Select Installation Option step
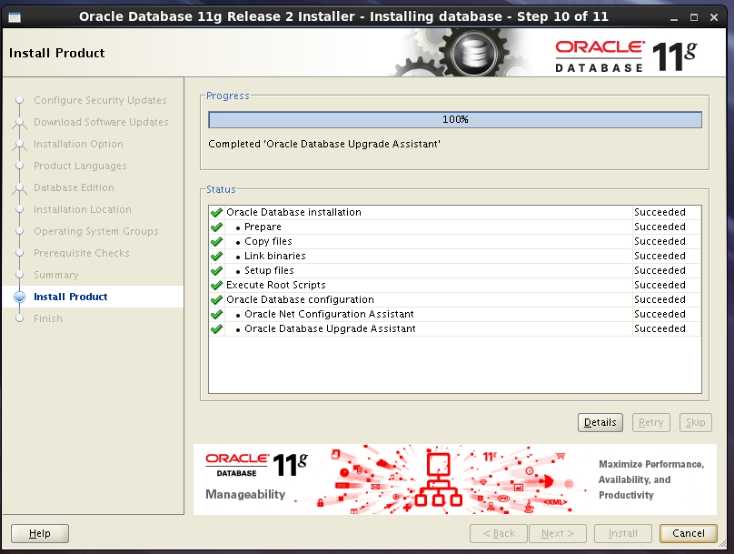735x554 pixels. coord(78,144)
